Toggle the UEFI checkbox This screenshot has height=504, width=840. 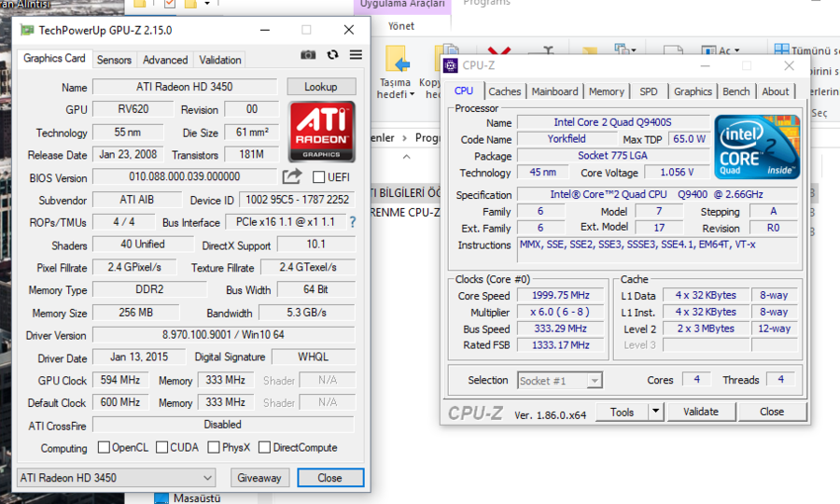click(319, 176)
